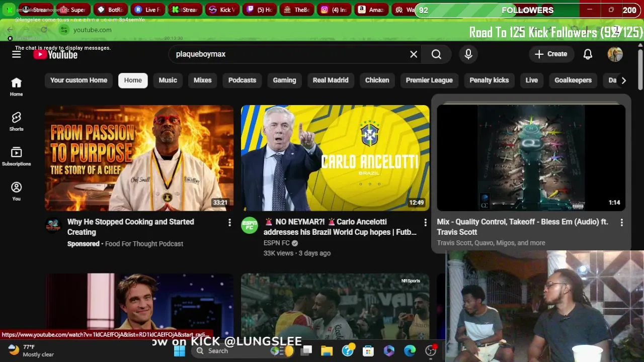Open Shorts in the sidebar

click(17, 122)
